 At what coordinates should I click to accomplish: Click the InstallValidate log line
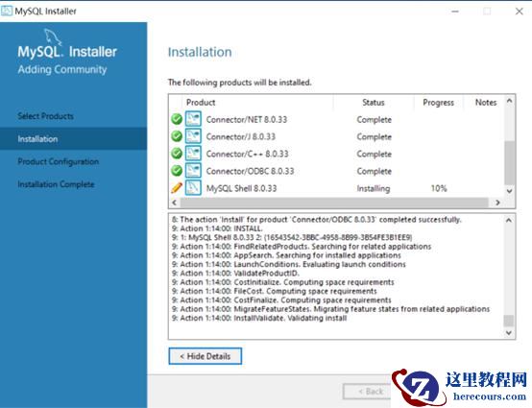(x=259, y=318)
